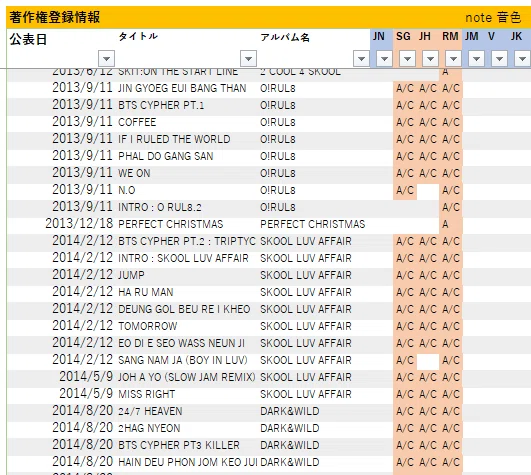Select the DARK&WILD album cell in 2HAG NYEON row
Viewport: 531px width, 475px height.
tap(290, 428)
